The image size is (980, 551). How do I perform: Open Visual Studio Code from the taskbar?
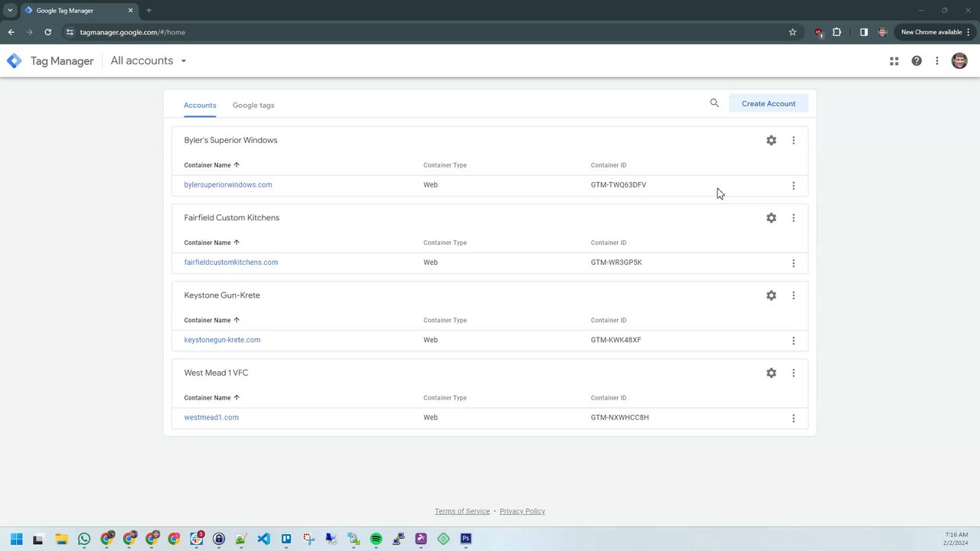[x=263, y=539]
